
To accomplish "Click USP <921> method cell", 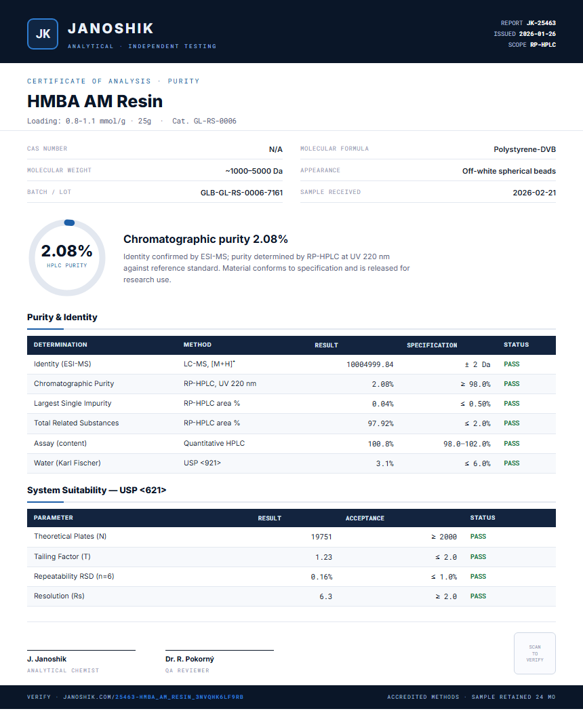I will 202,463.
